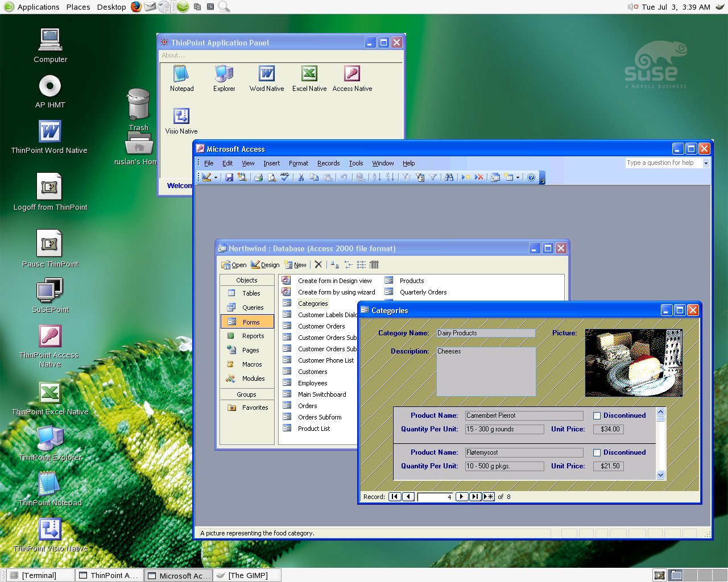Click Open button in Northwind window

click(x=234, y=265)
